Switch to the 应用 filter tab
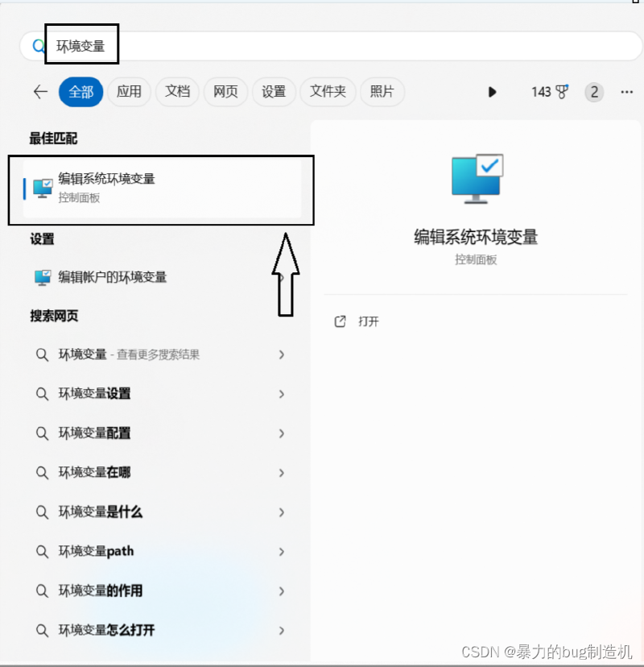Screen dimensions: 644x667 click(x=129, y=92)
